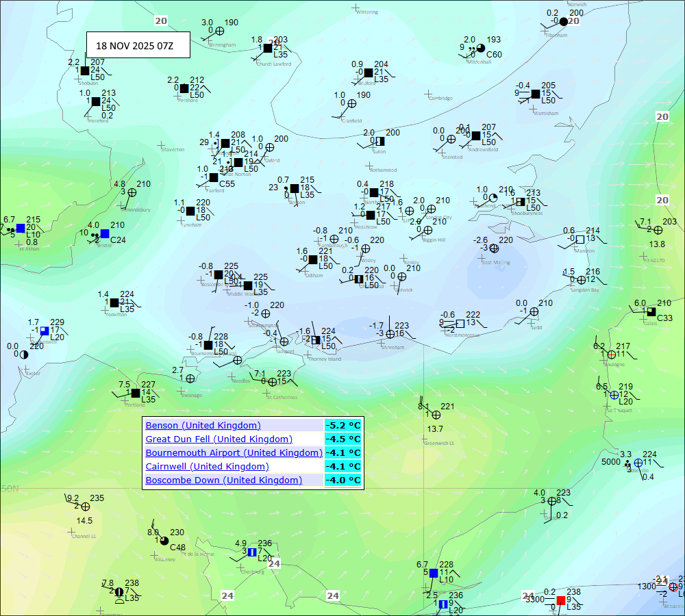Click the Manston open square station symbol
685x616 pixels.
580,240
